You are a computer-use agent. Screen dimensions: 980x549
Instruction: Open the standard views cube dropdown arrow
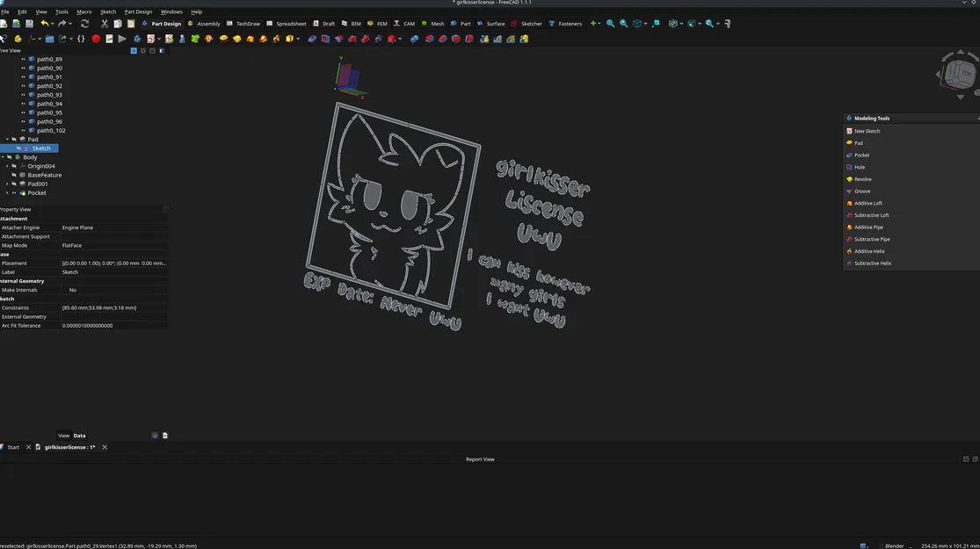click(x=645, y=24)
